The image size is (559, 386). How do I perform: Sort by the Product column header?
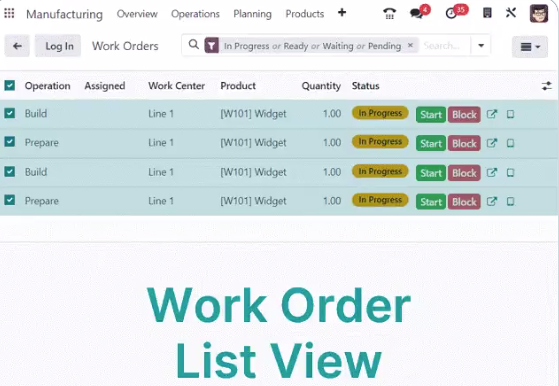click(238, 86)
